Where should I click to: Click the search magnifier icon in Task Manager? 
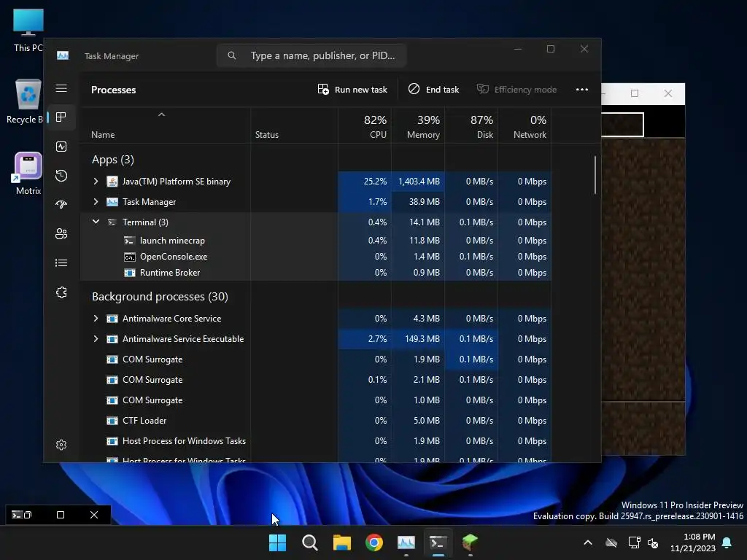(231, 55)
